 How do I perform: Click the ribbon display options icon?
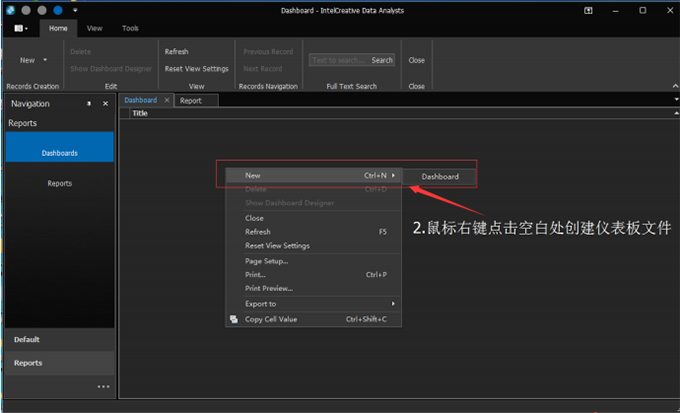(x=589, y=10)
